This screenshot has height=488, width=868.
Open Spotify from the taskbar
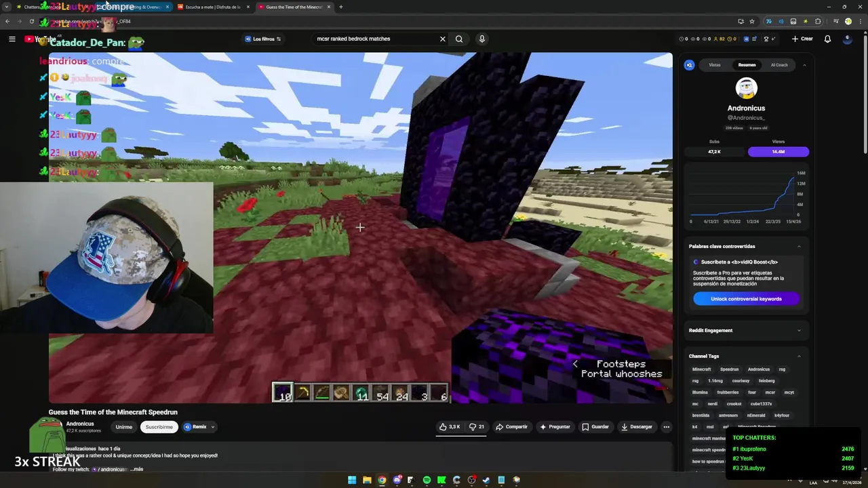(427, 480)
